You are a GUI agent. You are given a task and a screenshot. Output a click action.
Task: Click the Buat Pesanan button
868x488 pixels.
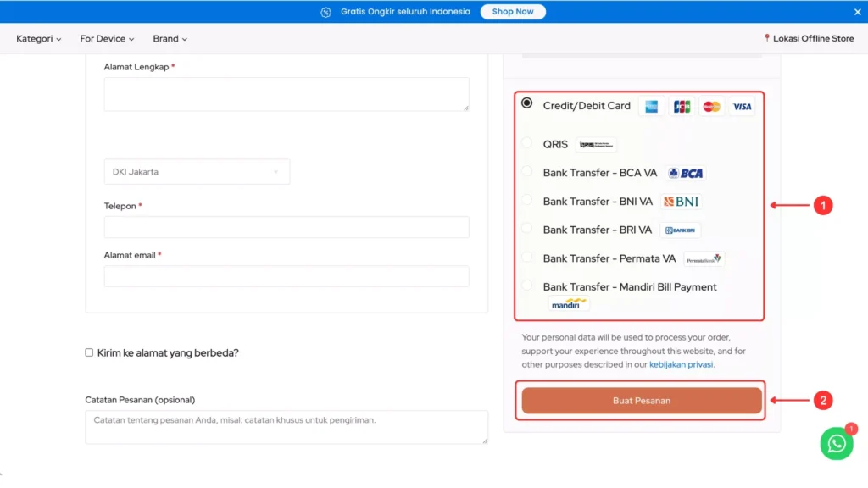640,400
